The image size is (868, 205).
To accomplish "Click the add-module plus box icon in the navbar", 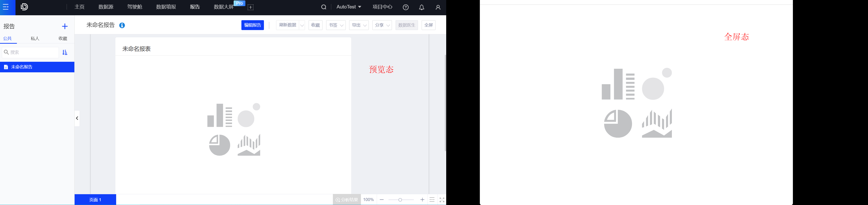I will pyautogui.click(x=251, y=8).
